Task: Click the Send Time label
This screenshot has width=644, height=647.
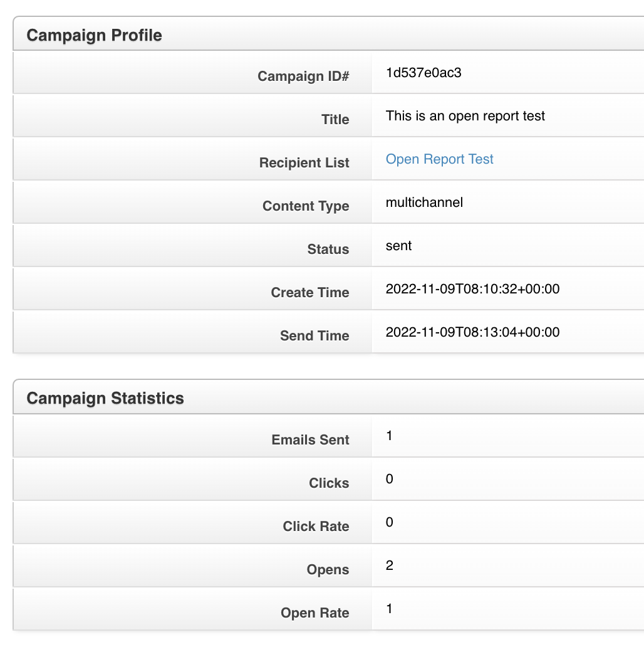Action: 314,335
